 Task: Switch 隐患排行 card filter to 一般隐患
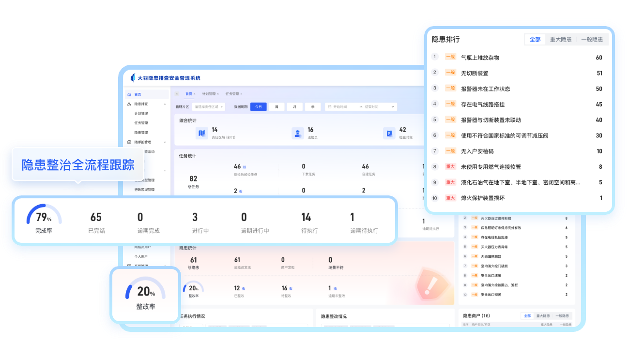(x=592, y=40)
